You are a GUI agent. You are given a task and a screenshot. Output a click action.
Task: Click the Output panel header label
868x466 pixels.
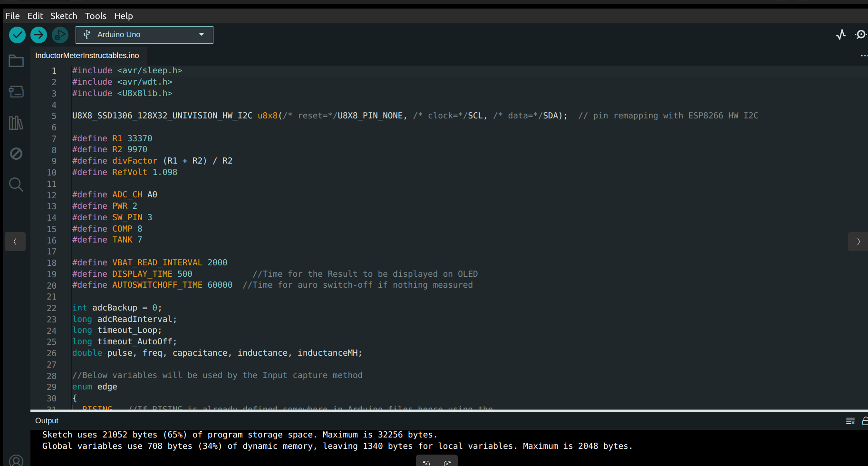coord(47,421)
